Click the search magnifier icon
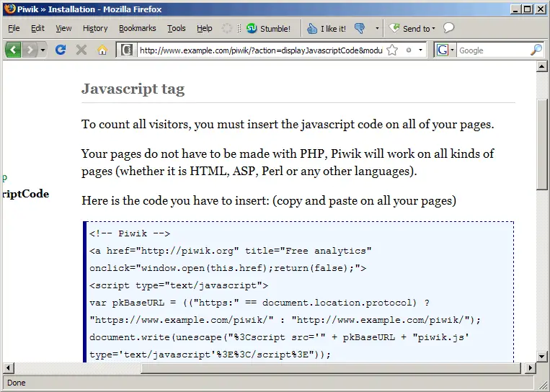Image resolution: width=550 pixels, height=392 pixels. 536,50
